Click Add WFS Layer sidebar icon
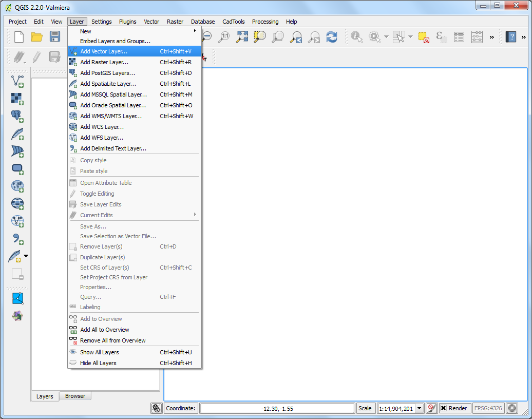Image resolution: width=532 pixels, height=419 pixels. 17,221
